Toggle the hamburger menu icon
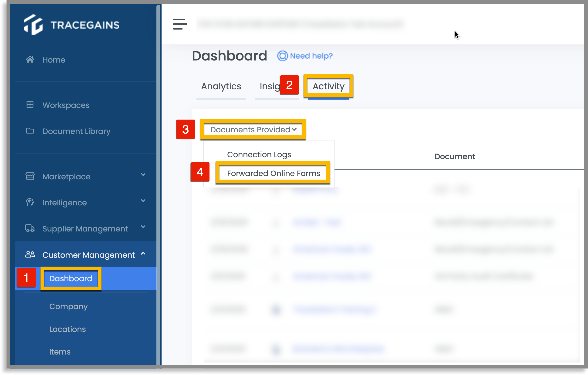 pos(180,24)
